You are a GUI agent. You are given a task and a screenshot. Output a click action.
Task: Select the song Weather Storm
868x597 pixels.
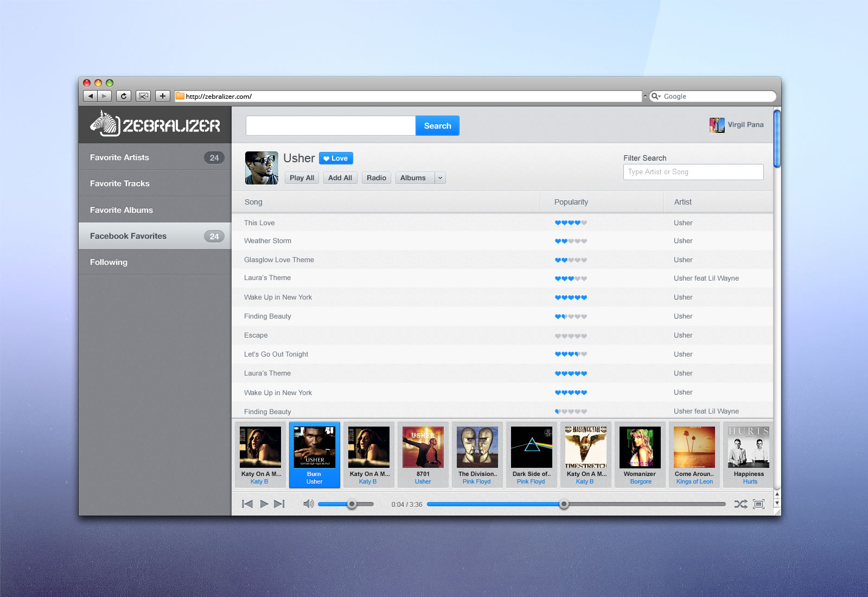click(267, 241)
